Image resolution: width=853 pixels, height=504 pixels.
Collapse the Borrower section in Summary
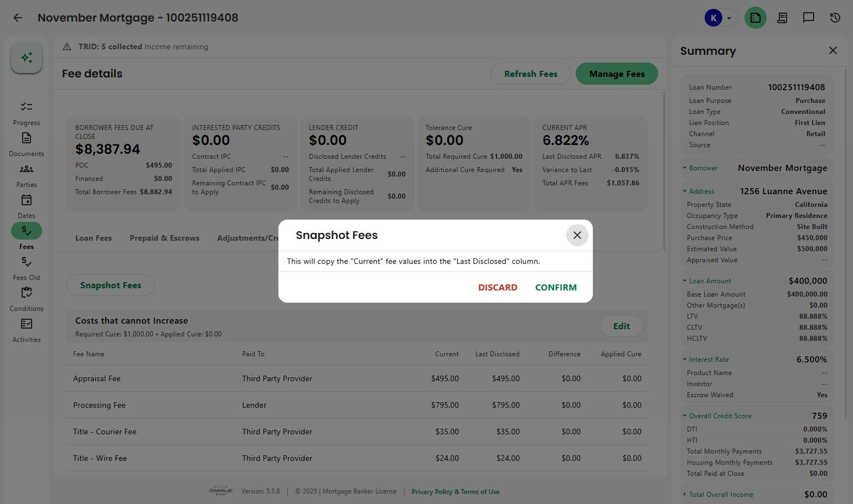pyautogui.click(x=685, y=168)
